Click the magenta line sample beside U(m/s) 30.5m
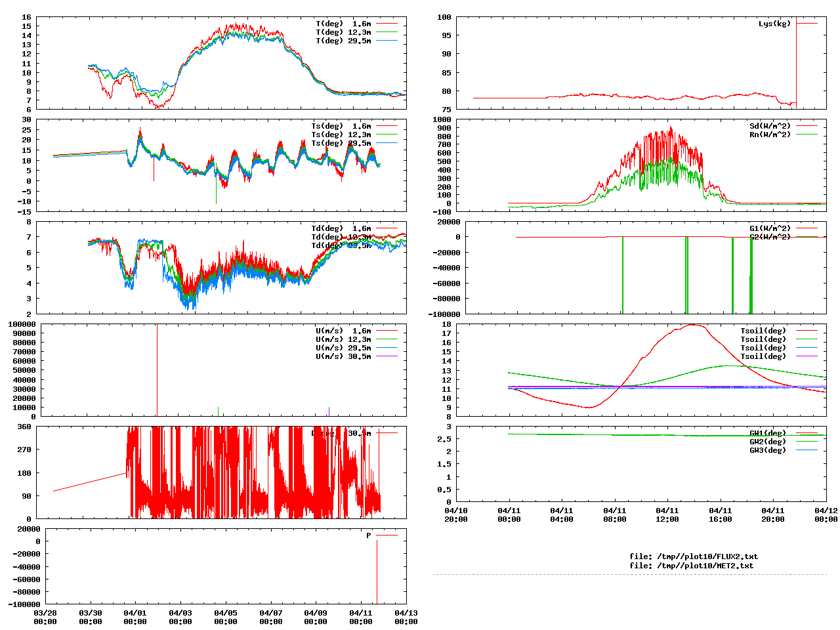 [387, 356]
